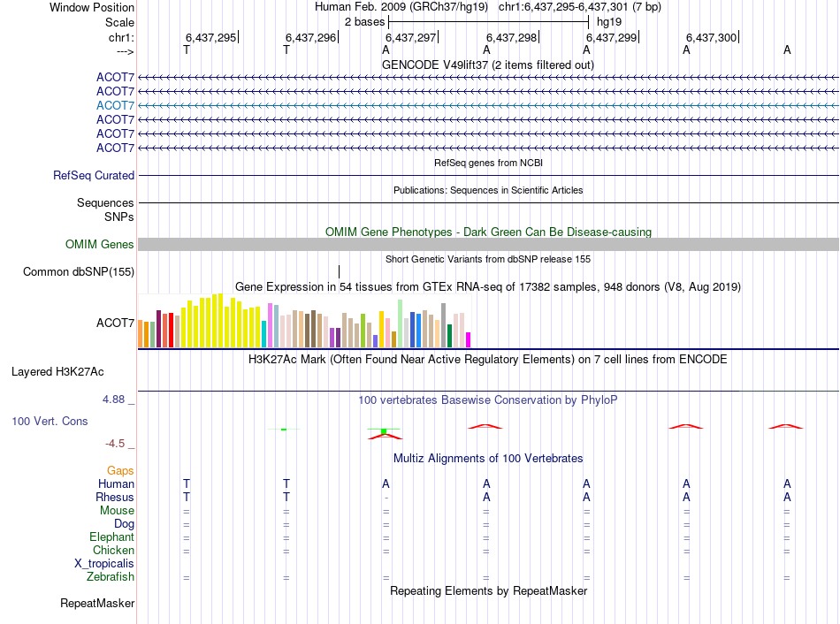This screenshot has height=624, width=840.
Task: Click Multiz Alignments of 100 Vertebrates title
Action: tap(488, 458)
